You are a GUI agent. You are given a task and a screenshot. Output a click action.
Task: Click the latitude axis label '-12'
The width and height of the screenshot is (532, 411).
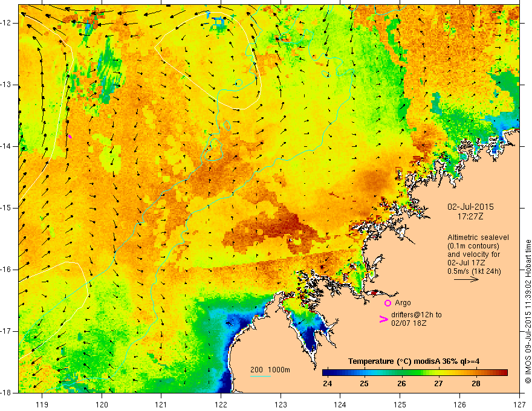pos(7,23)
